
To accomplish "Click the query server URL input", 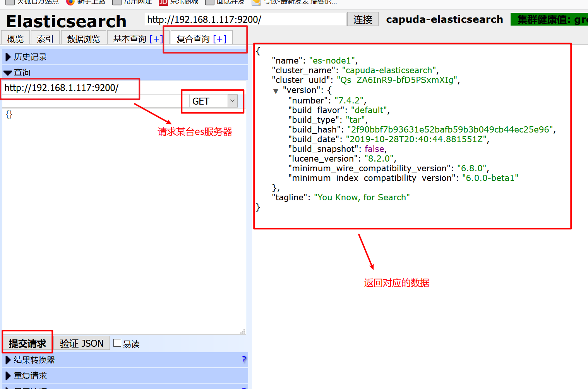I will [x=124, y=88].
